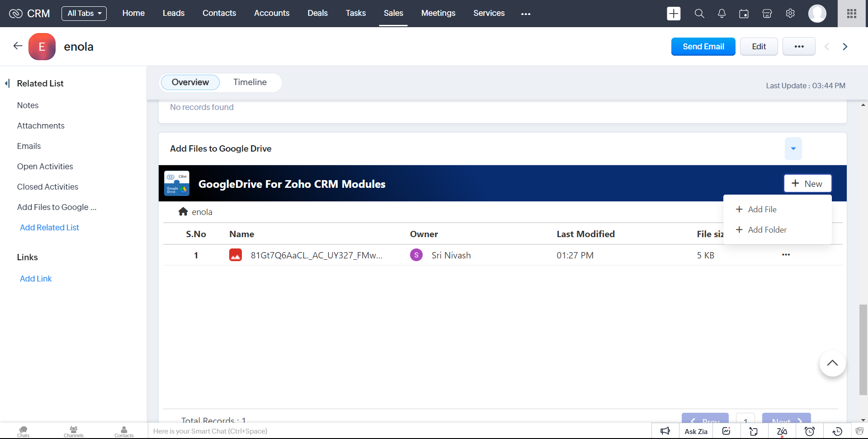Open file row three-dot options menu
This screenshot has width=868, height=439.
pyautogui.click(x=786, y=255)
